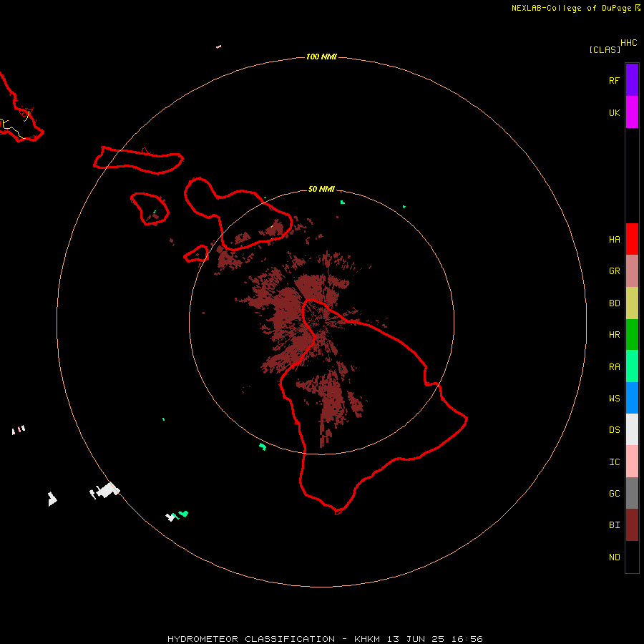Click the IC pink legend swatch

[x=632, y=462]
